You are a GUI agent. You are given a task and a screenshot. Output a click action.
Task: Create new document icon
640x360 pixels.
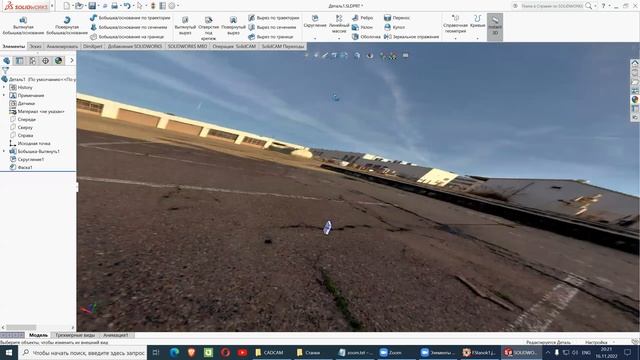(67, 6)
